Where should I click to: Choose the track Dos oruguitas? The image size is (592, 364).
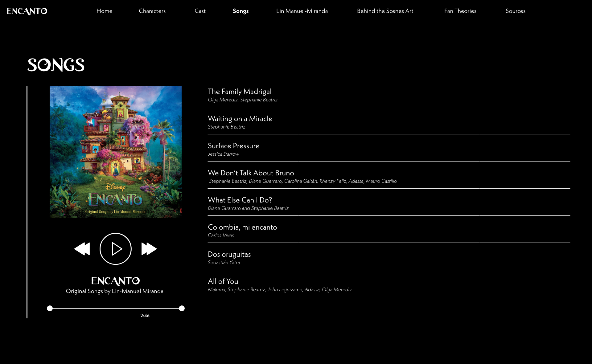[229, 254]
